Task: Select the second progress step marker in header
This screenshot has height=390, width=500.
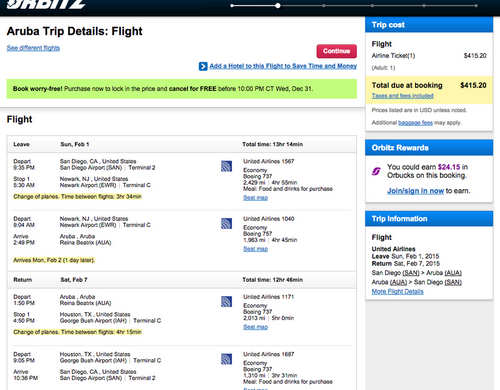Action: (278, 6)
